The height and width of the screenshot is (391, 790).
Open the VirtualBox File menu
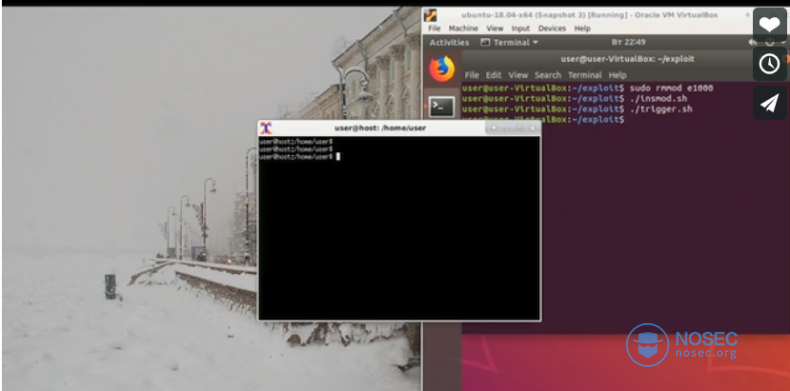point(434,29)
